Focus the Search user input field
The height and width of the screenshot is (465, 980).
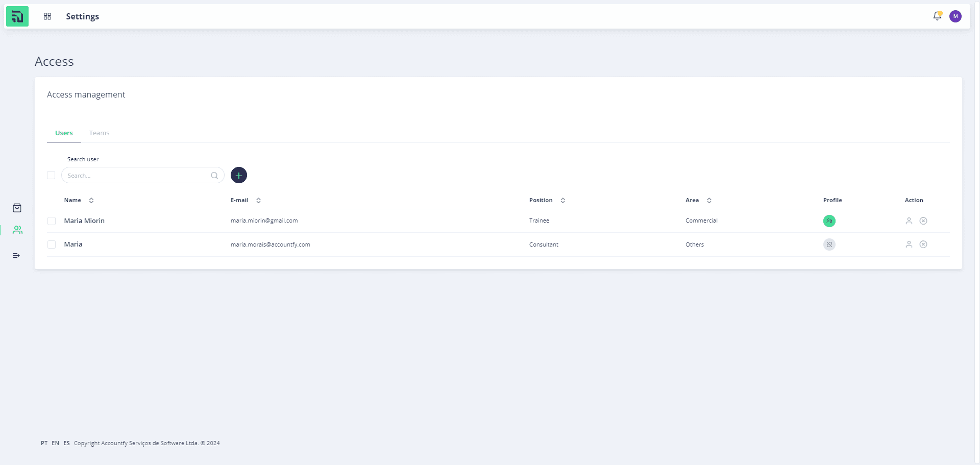pos(143,175)
